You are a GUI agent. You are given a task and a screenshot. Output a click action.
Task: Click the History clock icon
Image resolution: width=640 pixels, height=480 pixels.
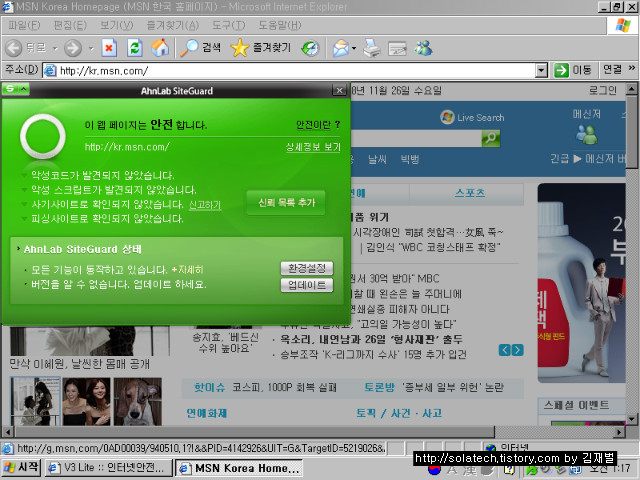[310, 48]
